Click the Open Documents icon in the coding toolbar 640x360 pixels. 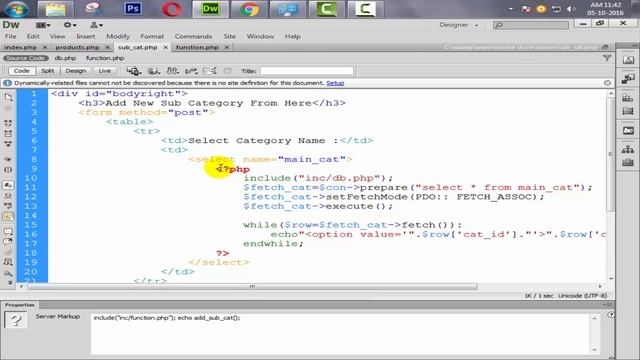[8, 97]
